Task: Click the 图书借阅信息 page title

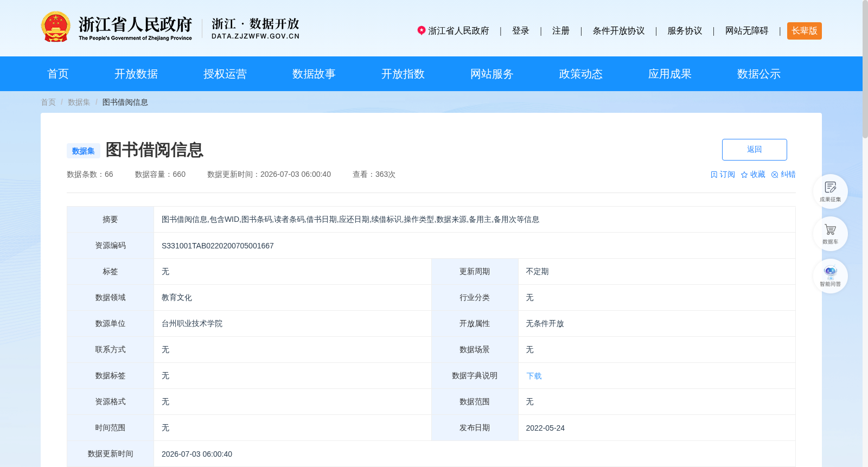Action: [154, 150]
